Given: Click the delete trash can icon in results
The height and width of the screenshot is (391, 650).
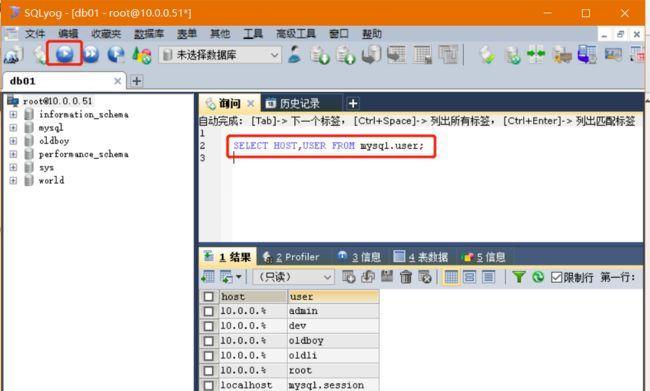Looking at the screenshot, I should pyautogui.click(x=406, y=277).
